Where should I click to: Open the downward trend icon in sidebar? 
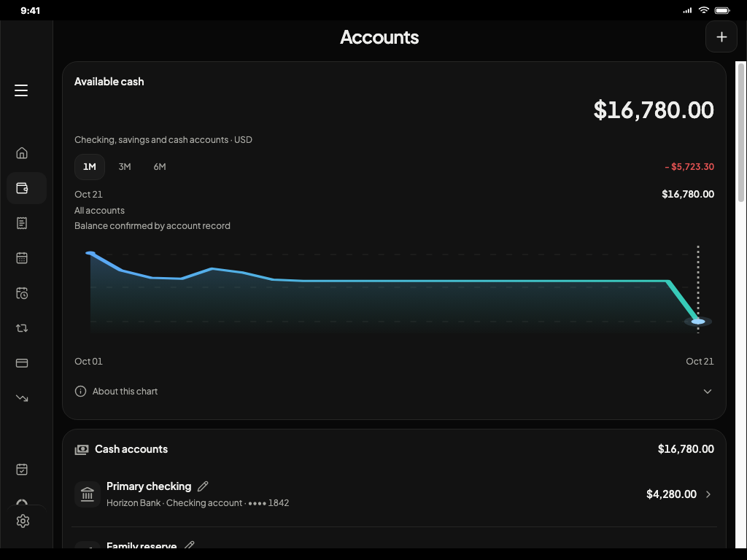click(x=22, y=397)
